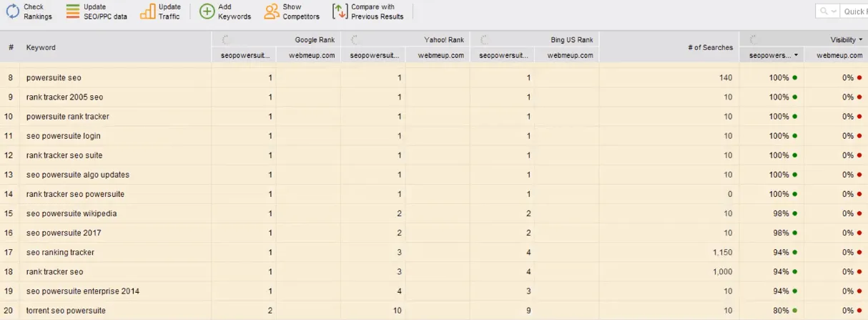The image size is (868, 320).
Task: Select the 'seo powersuite wikipedia' keyword row
Action: (x=71, y=213)
